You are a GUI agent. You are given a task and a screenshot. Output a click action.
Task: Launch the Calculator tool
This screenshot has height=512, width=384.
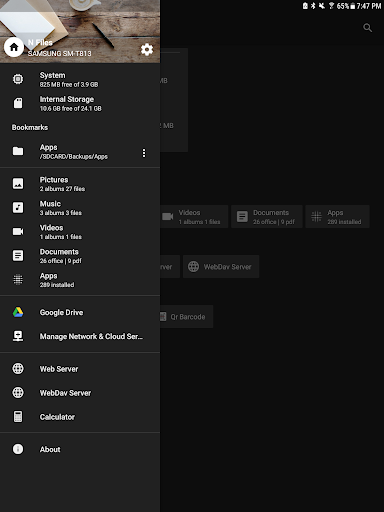(x=80, y=417)
